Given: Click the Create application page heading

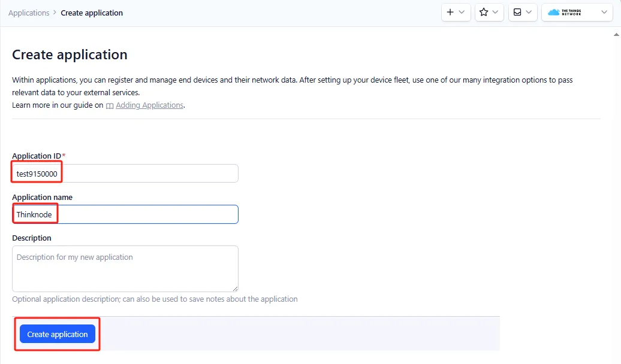Looking at the screenshot, I should pyautogui.click(x=70, y=55).
